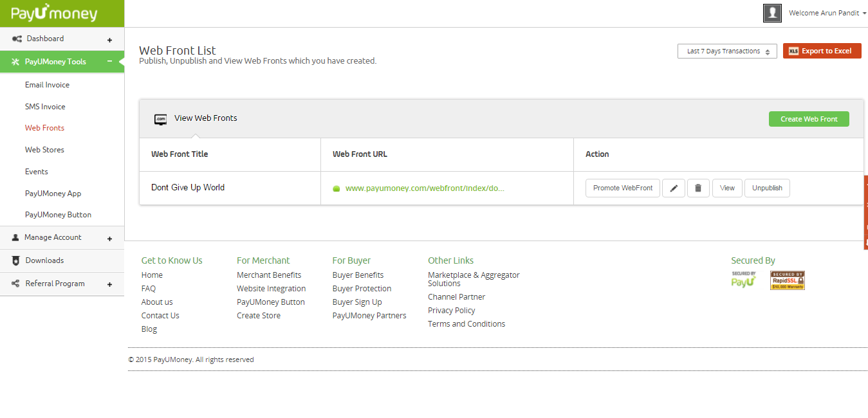
Task: Click the Dashboard sidebar icon
Action: point(17,39)
